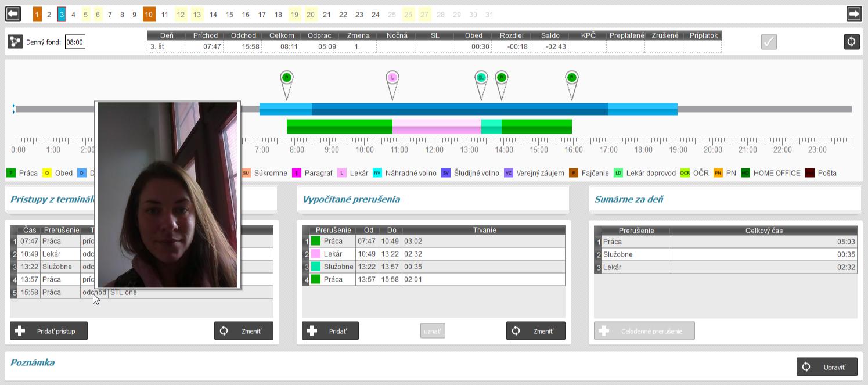The width and height of the screenshot is (868, 385).
Task: Click the Pridať prístup button
Action: point(49,331)
